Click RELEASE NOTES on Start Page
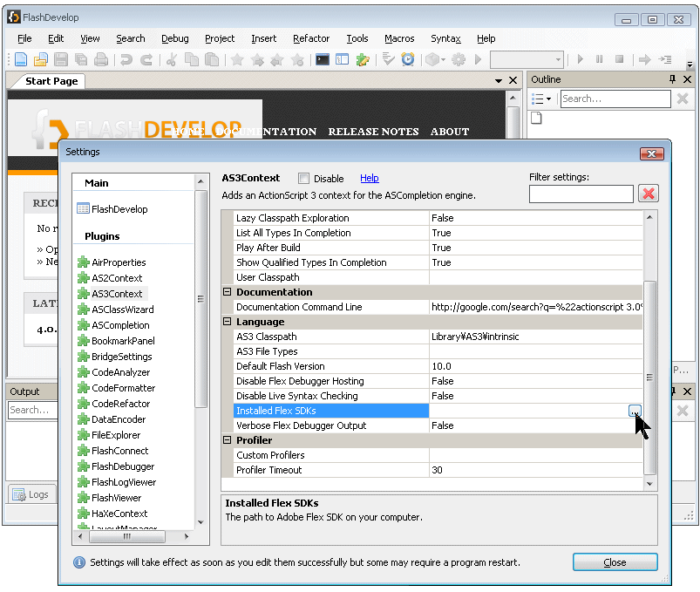The height and width of the screenshot is (592, 700). [x=373, y=132]
